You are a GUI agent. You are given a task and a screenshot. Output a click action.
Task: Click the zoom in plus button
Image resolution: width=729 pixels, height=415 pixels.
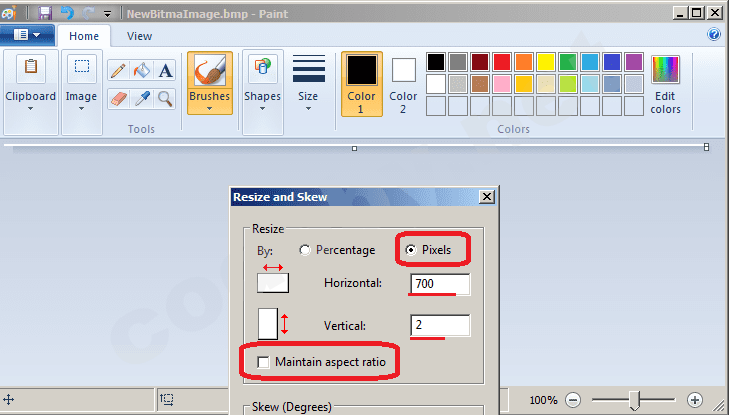pyautogui.click(x=695, y=400)
